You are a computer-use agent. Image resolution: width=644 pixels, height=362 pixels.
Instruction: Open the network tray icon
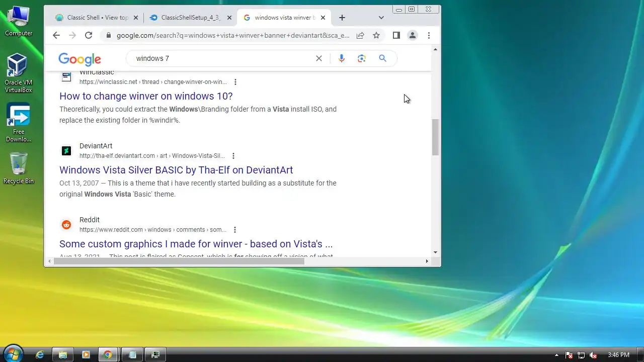pos(581,355)
